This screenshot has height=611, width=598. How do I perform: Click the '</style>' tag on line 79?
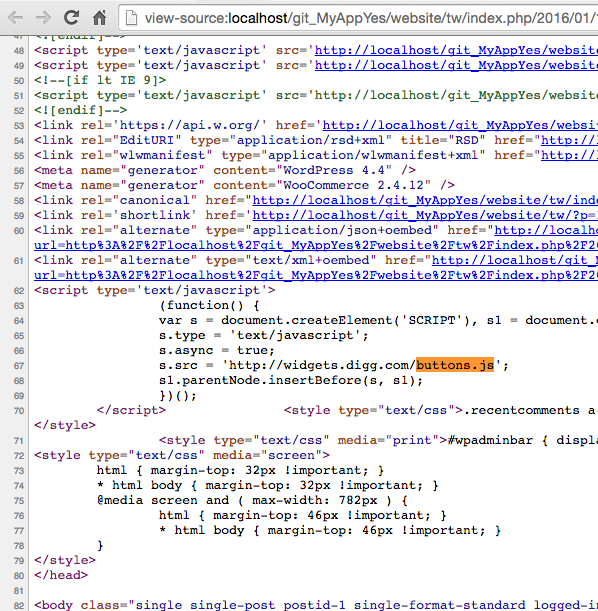tap(65, 560)
